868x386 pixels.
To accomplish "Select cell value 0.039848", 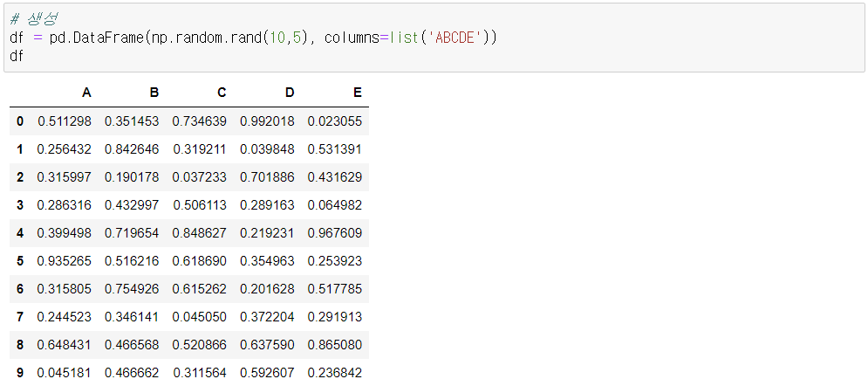I will click(x=267, y=149).
